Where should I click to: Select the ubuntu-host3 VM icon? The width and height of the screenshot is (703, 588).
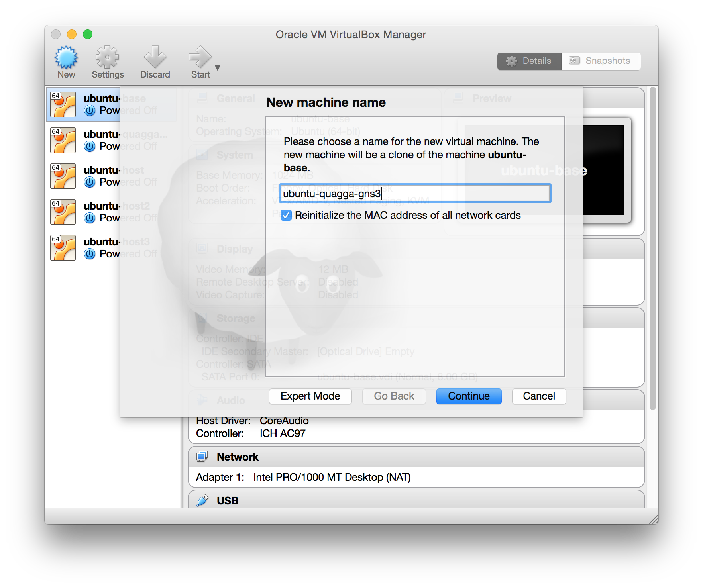63,248
